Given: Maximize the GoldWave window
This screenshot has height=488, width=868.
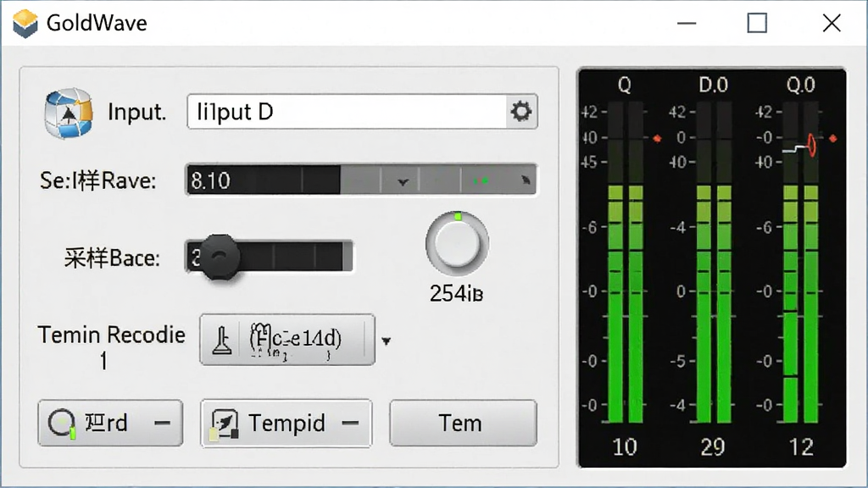Looking at the screenshot, I should 757,23.
